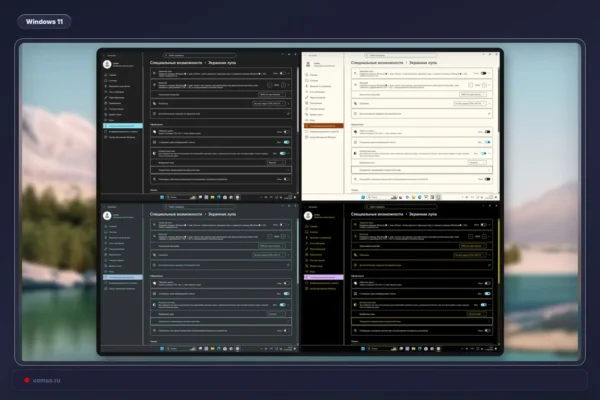600x400 pixels.
Task: Click Специальные возможности breadcrumb in light cream window
Action: [377, 62]
